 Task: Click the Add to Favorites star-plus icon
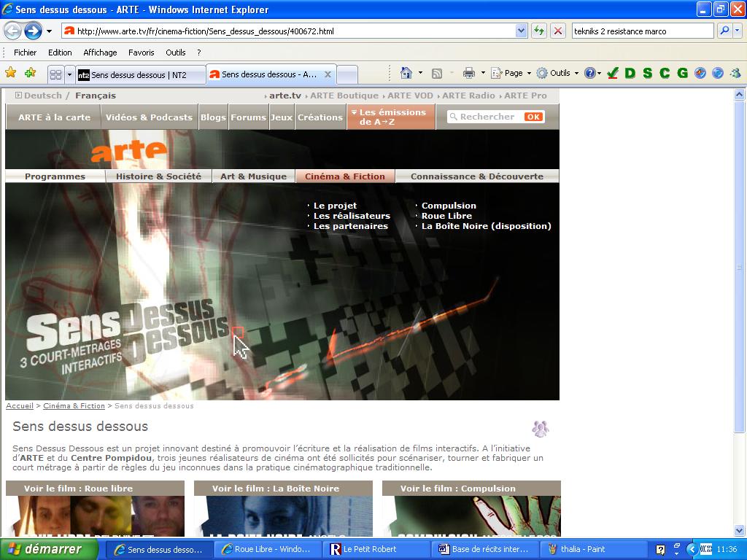(x=31, y=73)
